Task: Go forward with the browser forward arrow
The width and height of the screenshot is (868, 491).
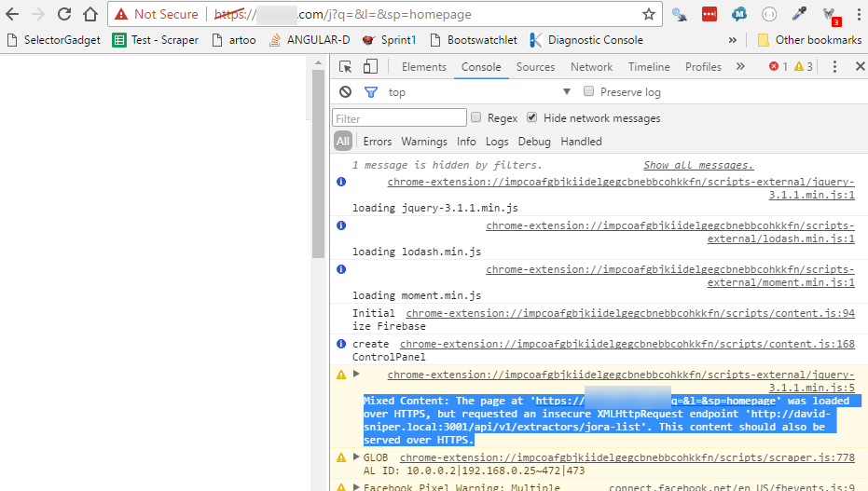Action: [x=38, y=14]
